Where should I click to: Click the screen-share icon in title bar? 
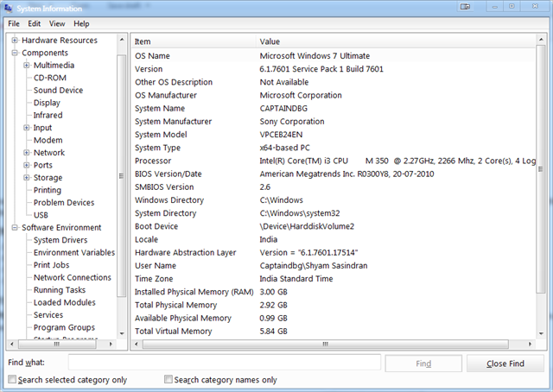pos(465,6)
